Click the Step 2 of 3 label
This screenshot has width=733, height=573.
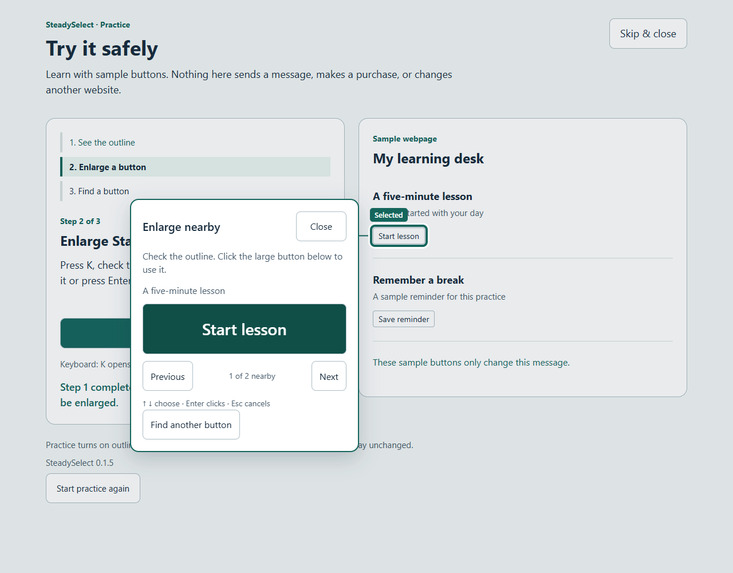tap(80, 221)
